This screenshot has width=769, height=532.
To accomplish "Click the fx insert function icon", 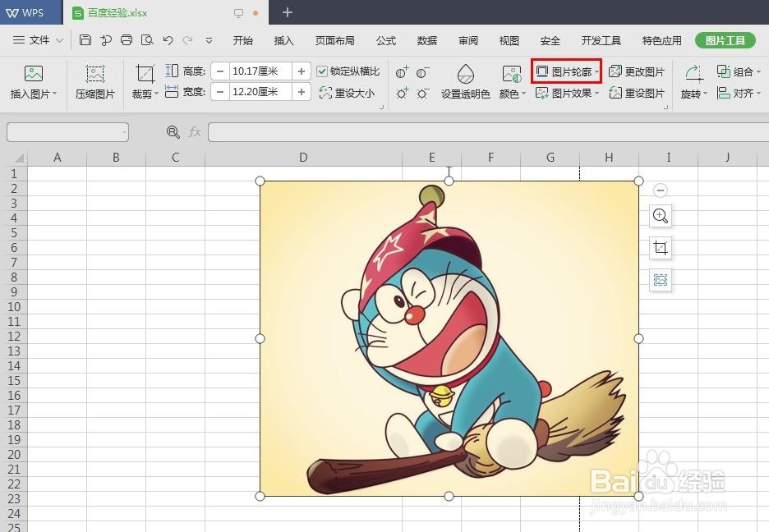I will coord(195,132).
